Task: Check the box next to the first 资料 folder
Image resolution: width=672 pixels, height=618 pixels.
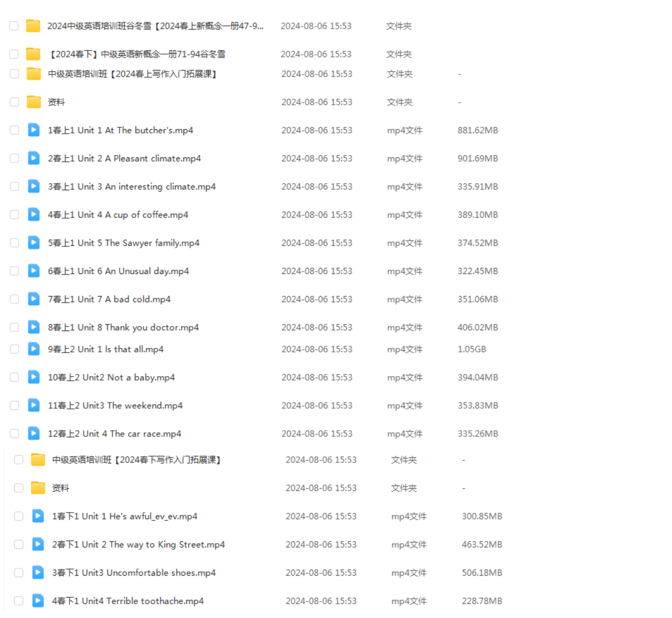Action: pos(15,102)
